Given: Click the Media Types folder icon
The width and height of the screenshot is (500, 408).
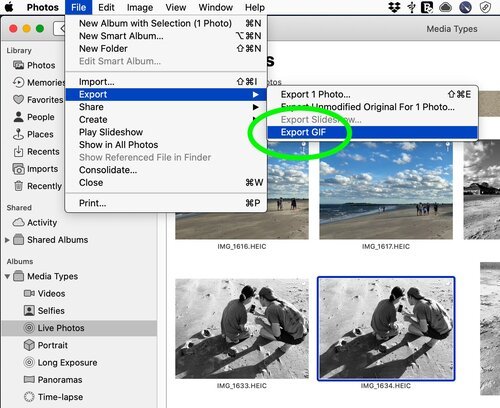Looking at the screenshot, I should click(x=18, y=276).
